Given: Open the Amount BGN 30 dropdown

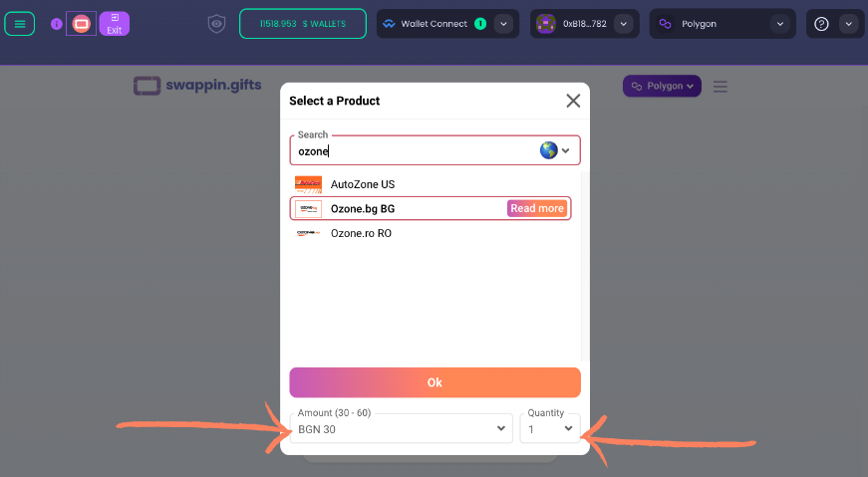Looking at the screenshot, I should pyautogui.click(x=402, y=429).
